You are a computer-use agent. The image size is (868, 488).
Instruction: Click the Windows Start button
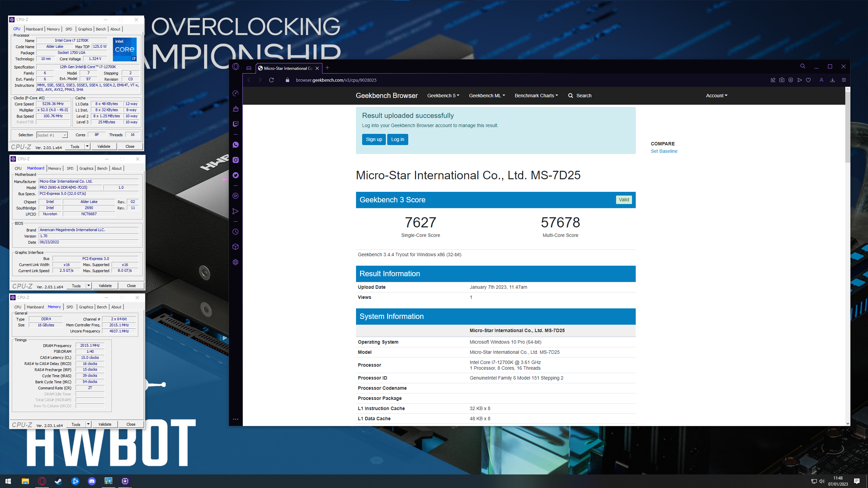tap(8, 481)
